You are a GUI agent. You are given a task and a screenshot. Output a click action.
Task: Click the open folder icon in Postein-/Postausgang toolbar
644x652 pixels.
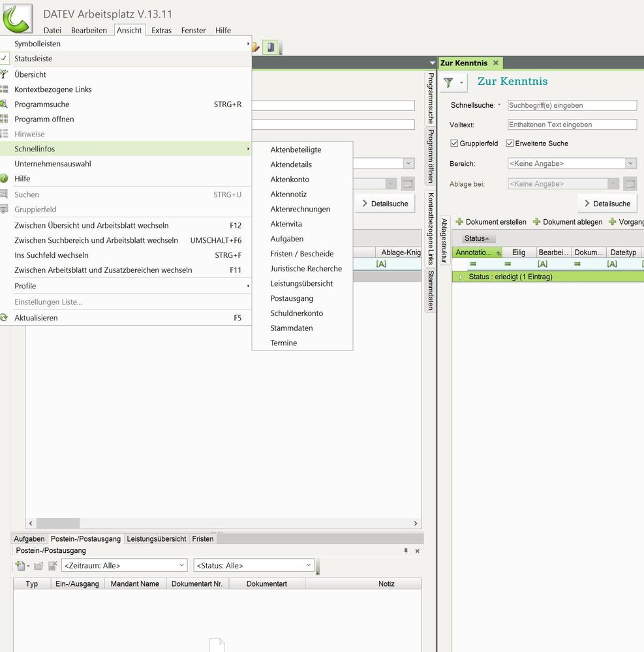[38, 565]
